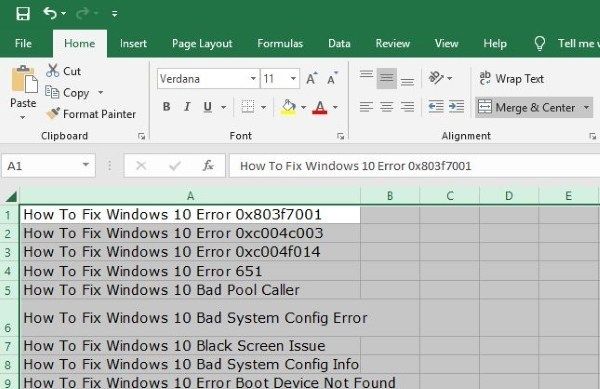Select column A header
The image size is (600, 389).
(190, 196)
